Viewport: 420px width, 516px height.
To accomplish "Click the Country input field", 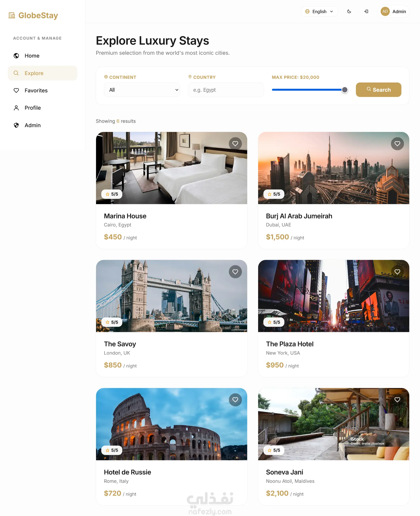I will tap(226, 90).
